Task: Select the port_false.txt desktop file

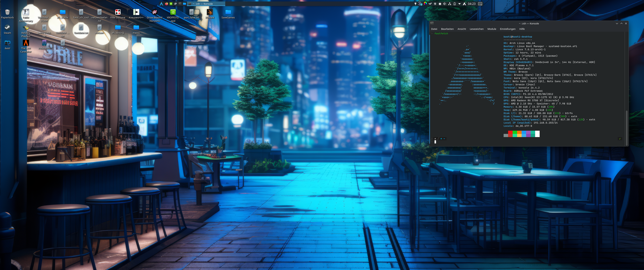Action: coord(191,14)
